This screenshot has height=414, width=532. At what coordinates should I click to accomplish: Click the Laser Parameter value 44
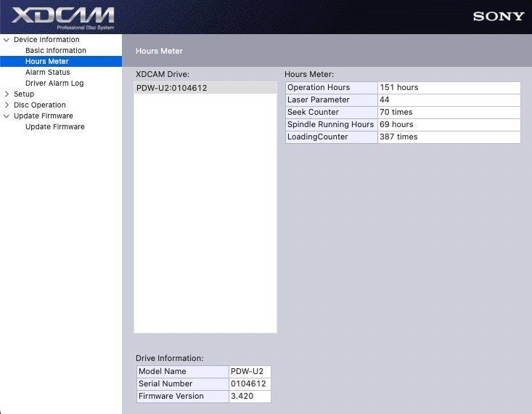(x=385, y=100)
